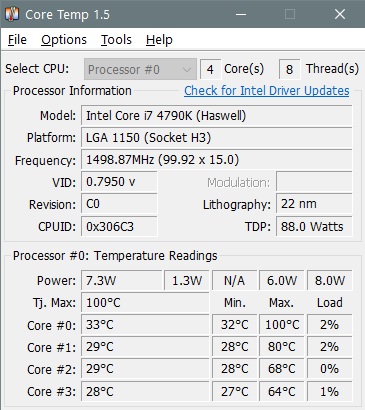Click the Check for Intel Driver Updates link
The width and height of the screenshot is (365, 410).
pos(267,91)
